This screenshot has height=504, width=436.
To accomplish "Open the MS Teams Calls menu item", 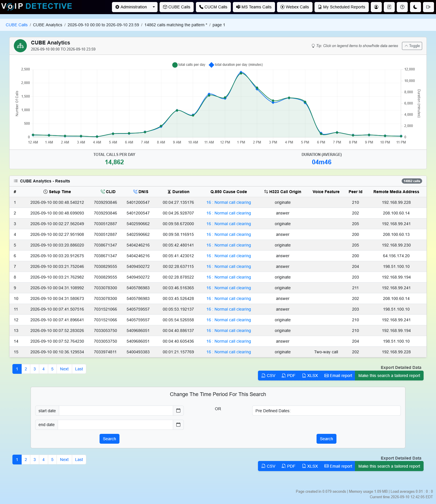I will click(254, 7).
